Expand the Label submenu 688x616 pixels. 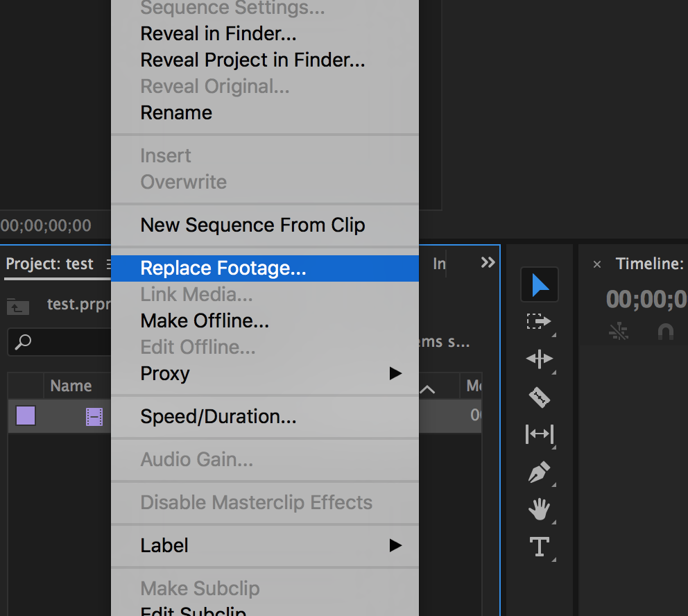coord(264,545)
